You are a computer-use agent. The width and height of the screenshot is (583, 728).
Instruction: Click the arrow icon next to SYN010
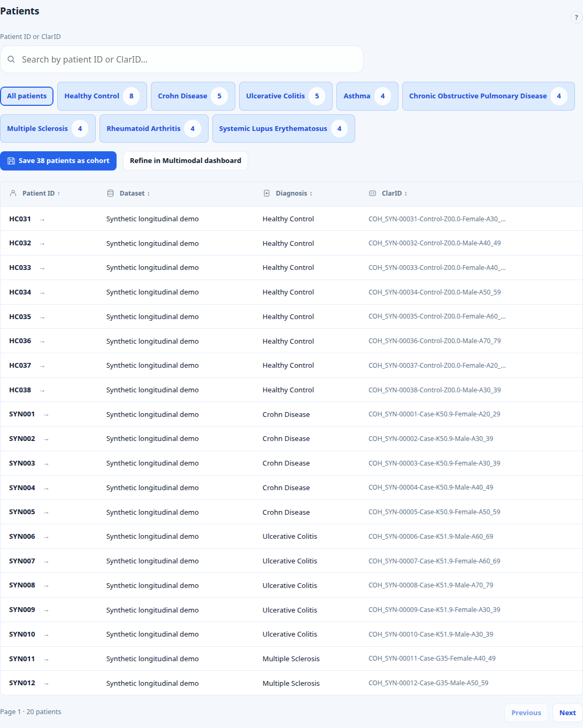point(47,635)
